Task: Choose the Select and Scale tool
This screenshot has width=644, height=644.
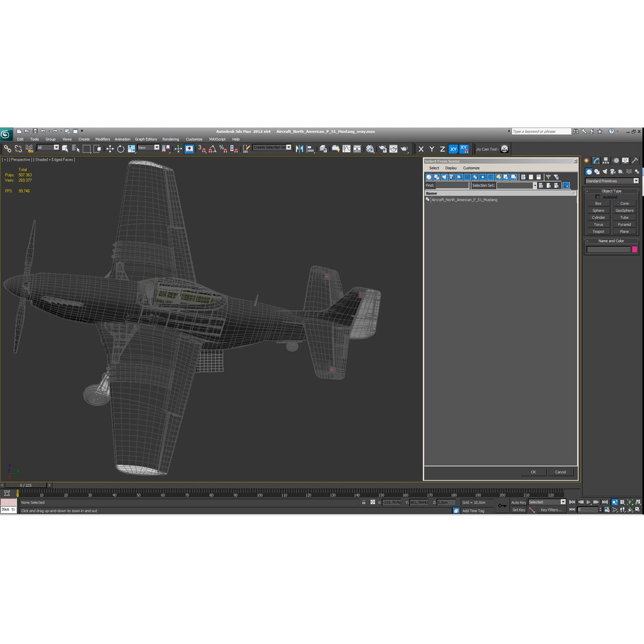Action: coord(131,148)
